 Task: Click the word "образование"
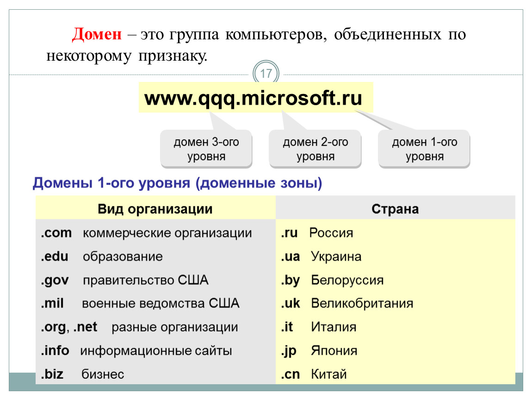(123, 256)
